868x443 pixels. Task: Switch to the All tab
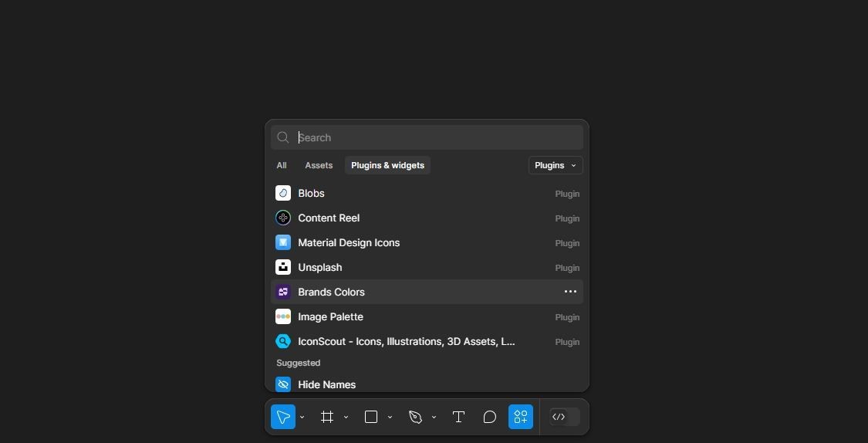(x=282, y=165)
